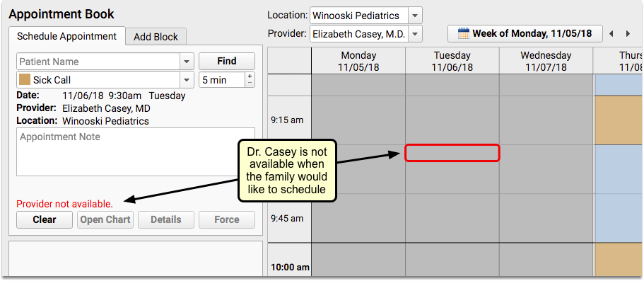
Task: Click the Force button
Action: coord(227,219)
